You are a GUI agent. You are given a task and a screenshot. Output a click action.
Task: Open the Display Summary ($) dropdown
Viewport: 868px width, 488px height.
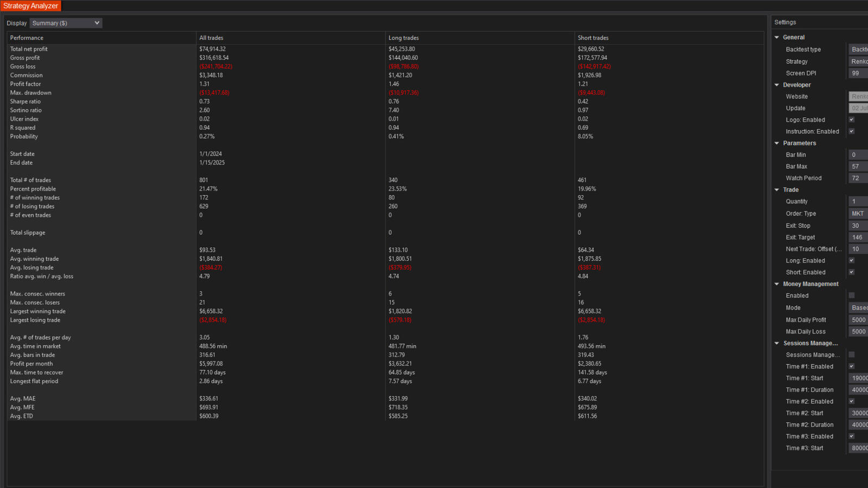coord(66,23)
